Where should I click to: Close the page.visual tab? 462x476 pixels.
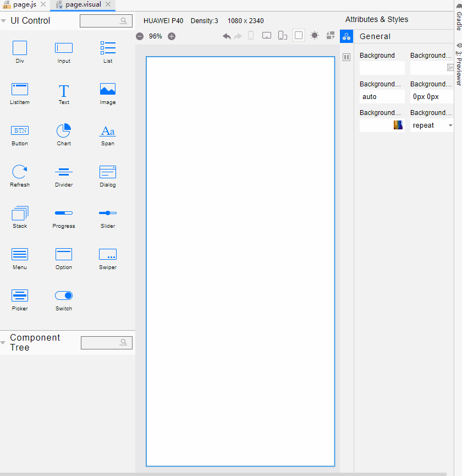pyautogui.click(x=108, y=4)
